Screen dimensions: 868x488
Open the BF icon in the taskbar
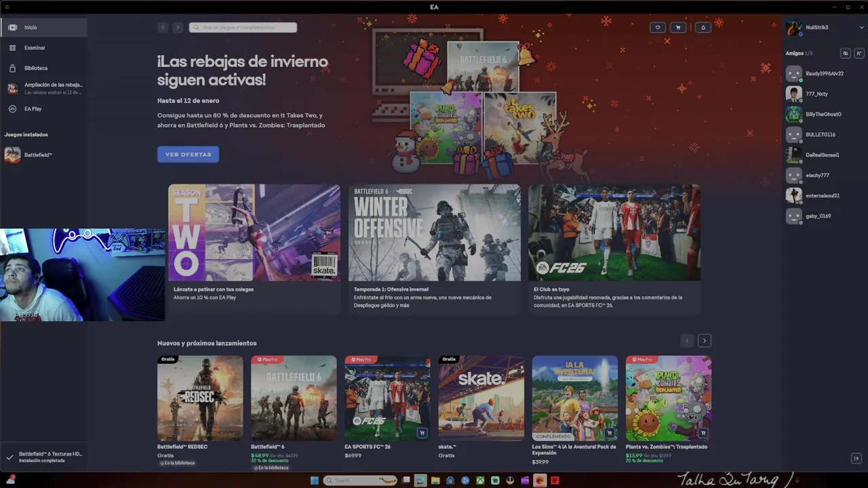[x=555, y=481]
